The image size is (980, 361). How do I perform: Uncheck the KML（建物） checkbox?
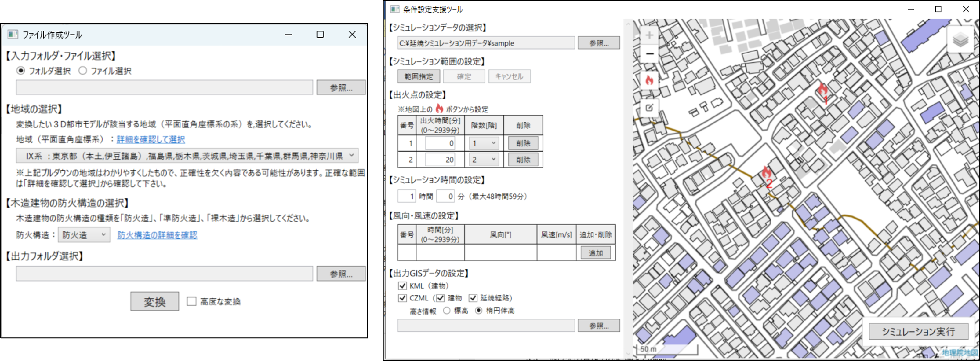[402, 285]
